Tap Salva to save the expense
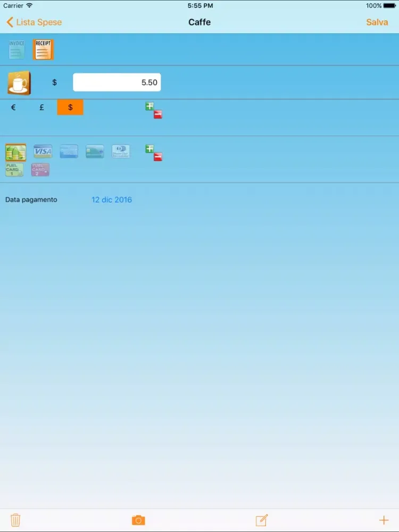The width and height of the screenshot is (399, 532). [377, 22]
